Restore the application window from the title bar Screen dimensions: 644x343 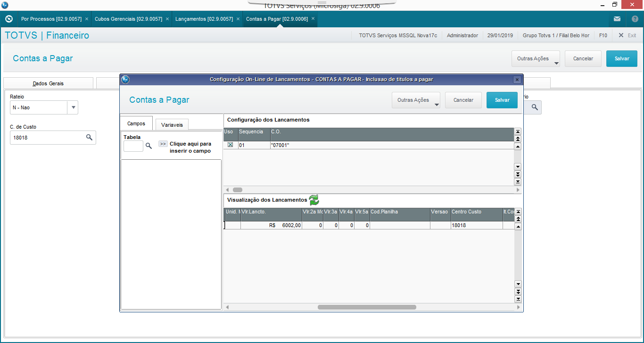[615, 5]
